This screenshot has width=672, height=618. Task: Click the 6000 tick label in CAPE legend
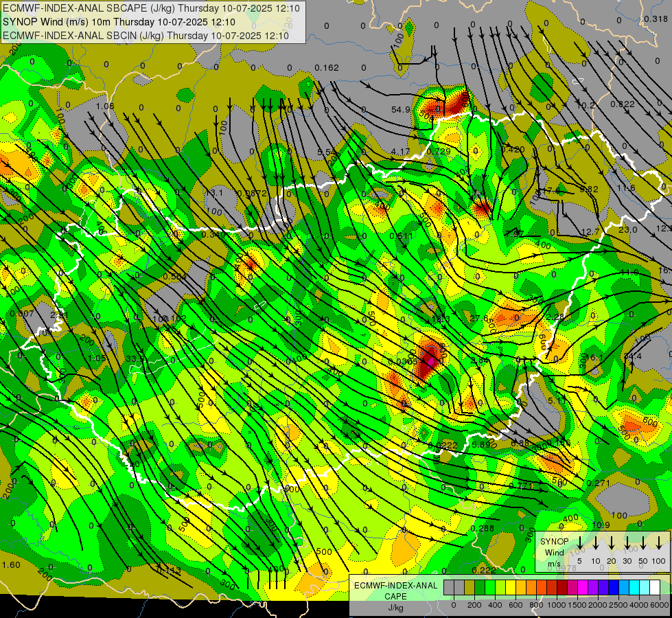point(660,605)
